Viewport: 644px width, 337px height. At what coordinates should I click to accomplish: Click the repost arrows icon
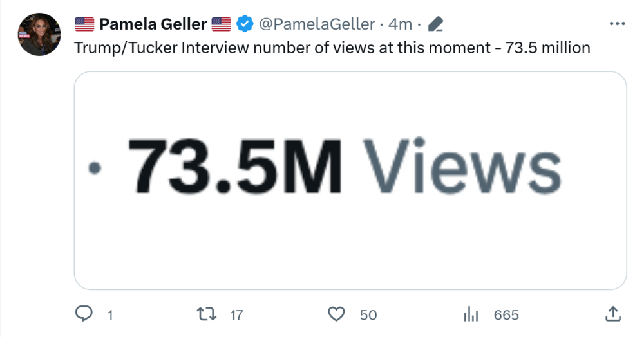coord(207,314)
